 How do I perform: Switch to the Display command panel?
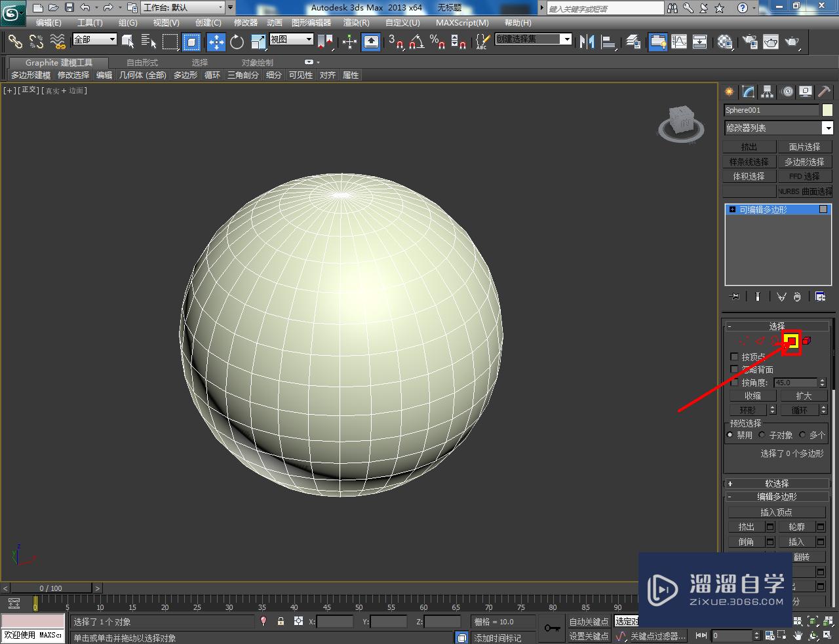(806, 92)
